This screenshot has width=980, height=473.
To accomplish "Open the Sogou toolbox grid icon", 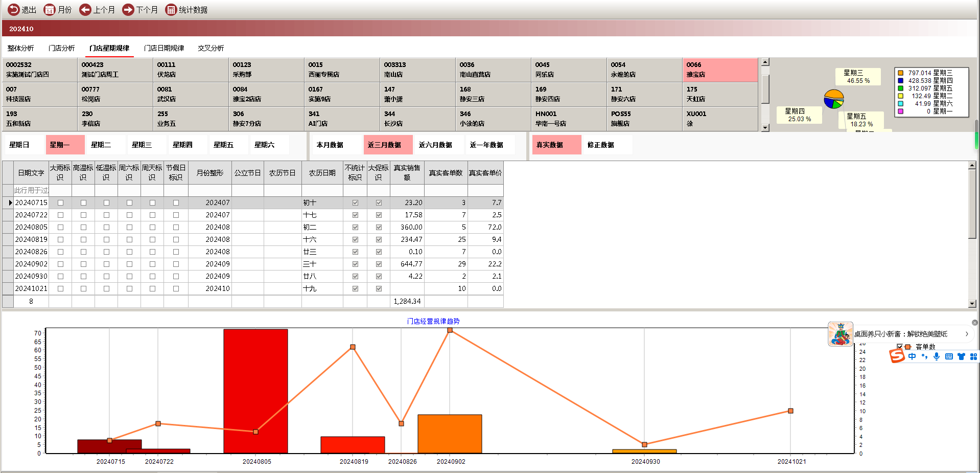I will tap(973, 356).
